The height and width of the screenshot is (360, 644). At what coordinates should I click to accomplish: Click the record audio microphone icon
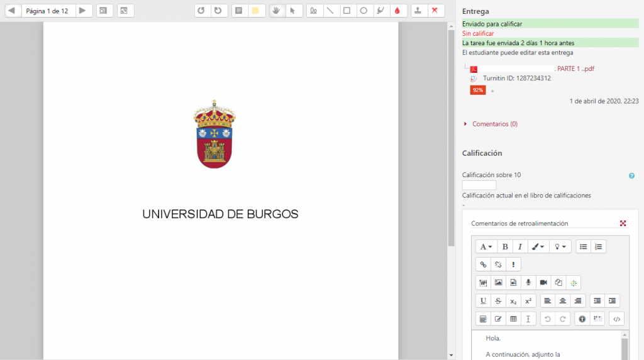pyautogui.click(x=528, y=283)
